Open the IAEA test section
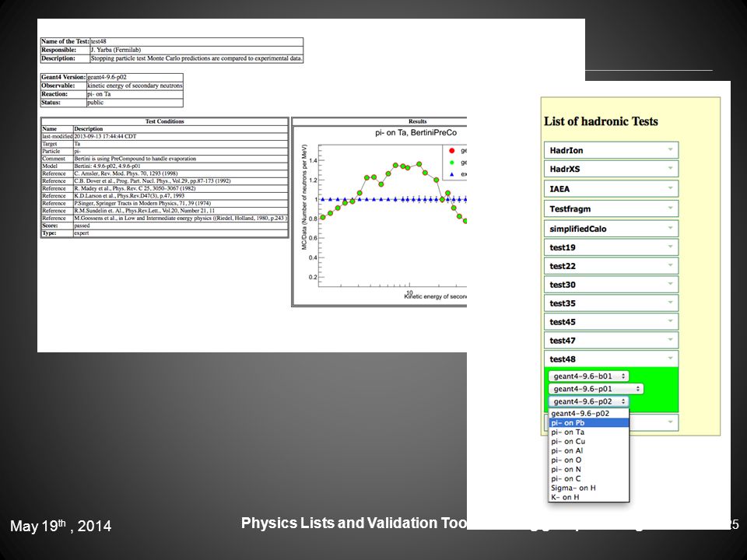747x560 pixels. click(611, 189)
